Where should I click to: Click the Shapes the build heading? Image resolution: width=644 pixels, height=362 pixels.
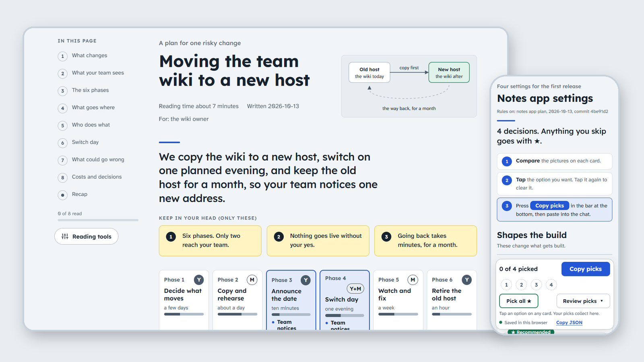(x=531, y=235)
